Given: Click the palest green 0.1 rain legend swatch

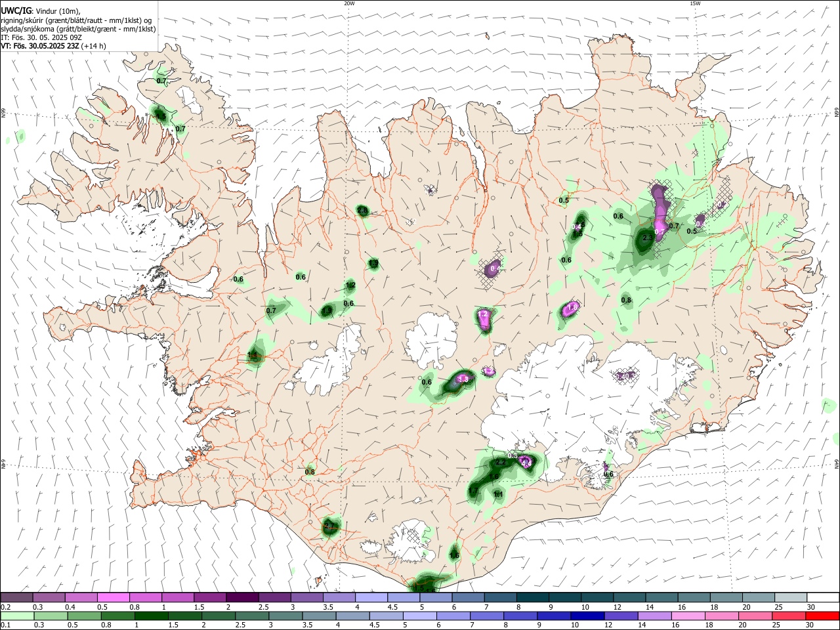Looking at the screenshot, I should click(16, 616).
